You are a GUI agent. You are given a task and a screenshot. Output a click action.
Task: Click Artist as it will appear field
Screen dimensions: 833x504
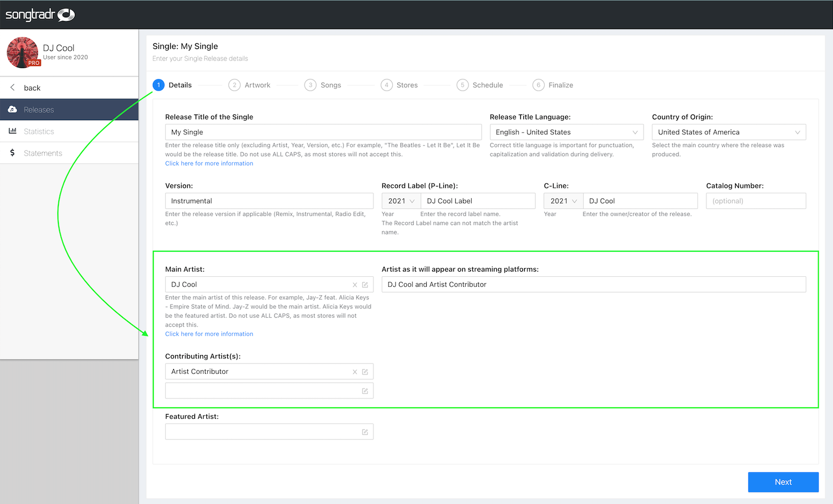(593, 284)
